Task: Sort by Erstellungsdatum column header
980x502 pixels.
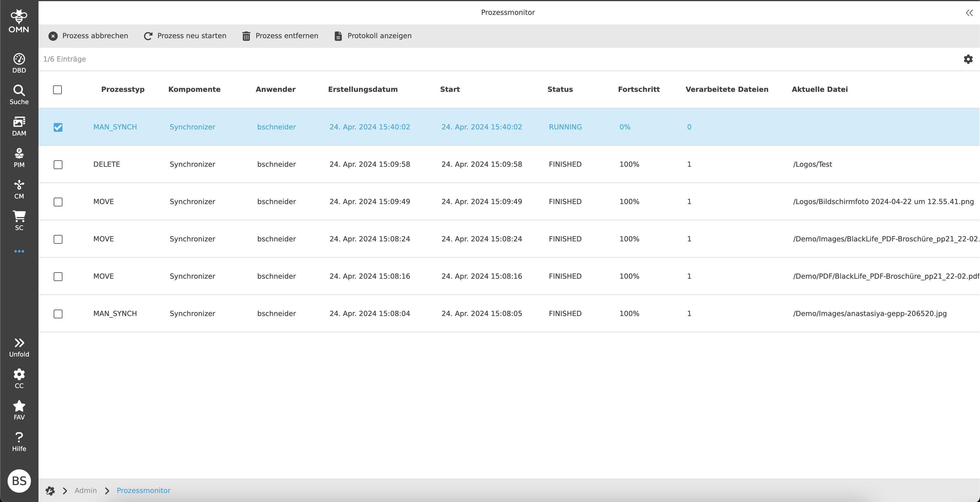Action: [x=363, y=89]
